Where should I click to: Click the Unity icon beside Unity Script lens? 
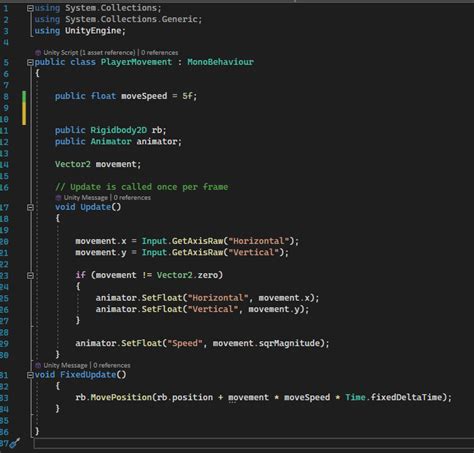click(x=38, y=53)
